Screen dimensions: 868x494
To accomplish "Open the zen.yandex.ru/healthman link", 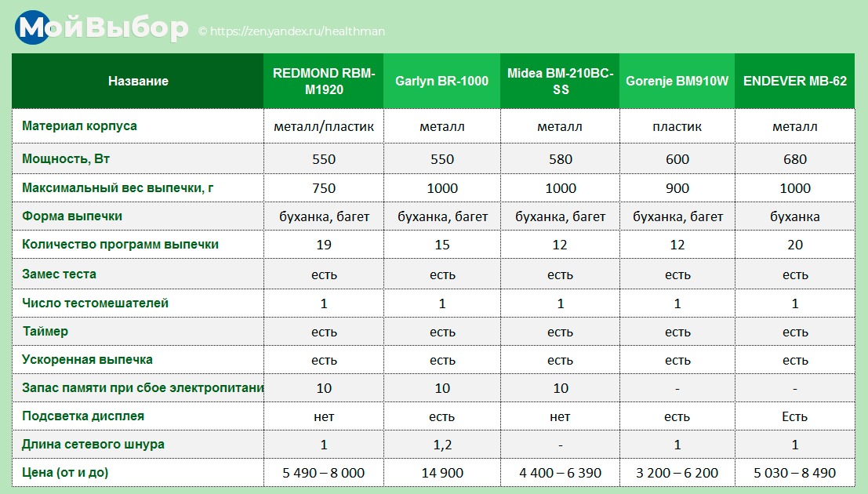I will (x=297, y=31).
